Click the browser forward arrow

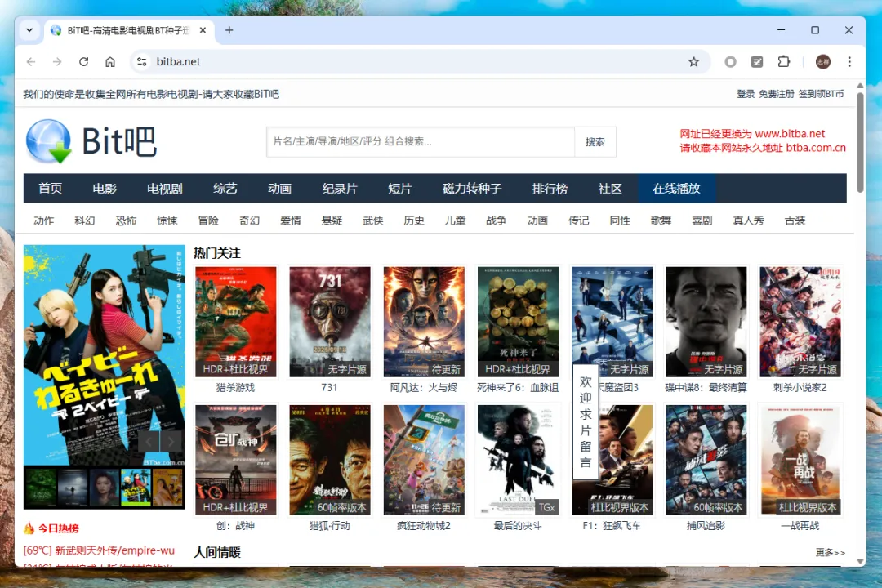tap(57, 62)
